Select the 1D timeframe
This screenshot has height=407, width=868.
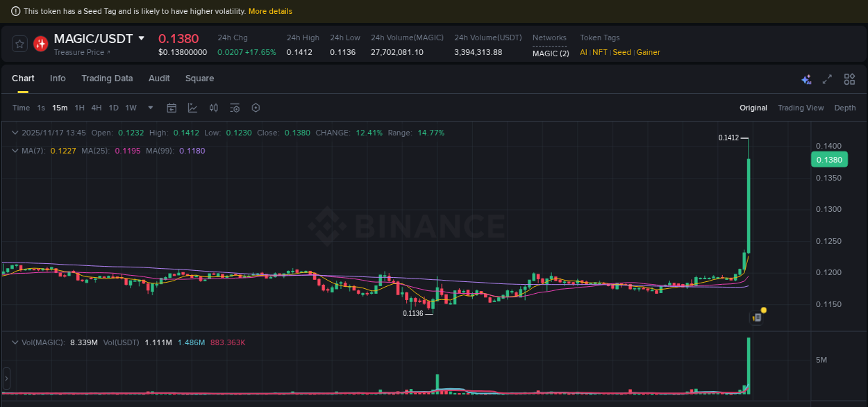[113, 108]
